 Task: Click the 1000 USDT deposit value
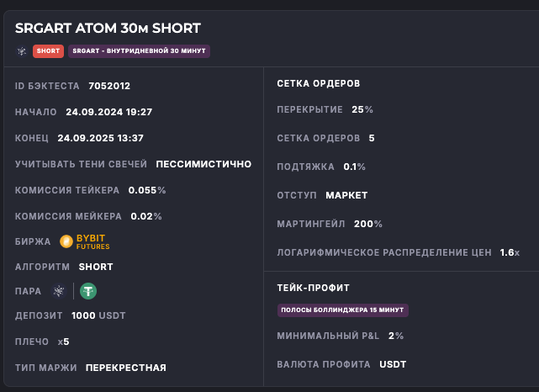pos(98,315)
